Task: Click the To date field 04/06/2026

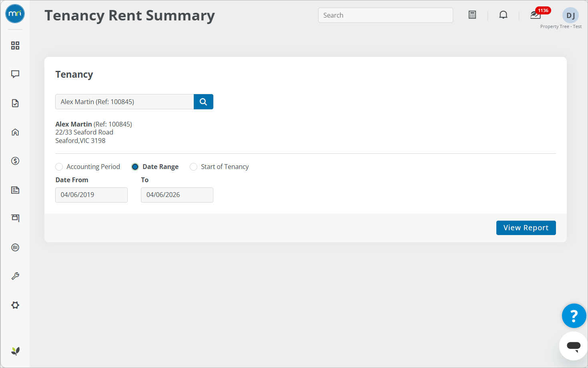Action: tap(177, 195)
